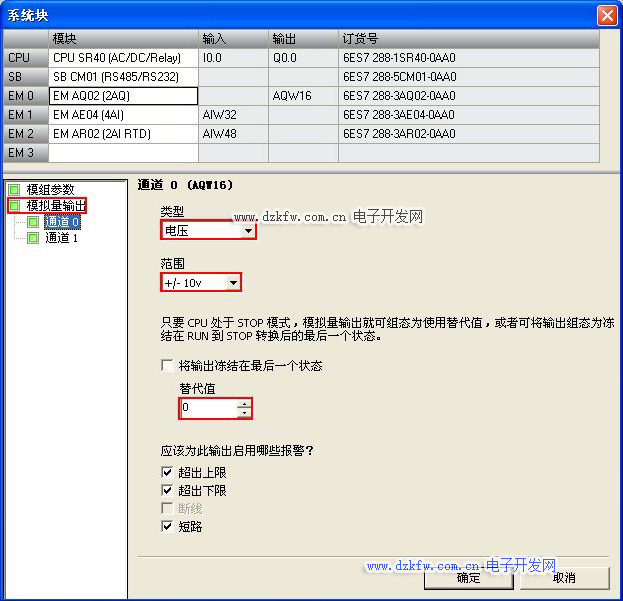Enable 将输出冻结在最后一个状态 checkbox
Viewport: 623px width, 601px height.
pyautogui.click(x=167, y=366)
